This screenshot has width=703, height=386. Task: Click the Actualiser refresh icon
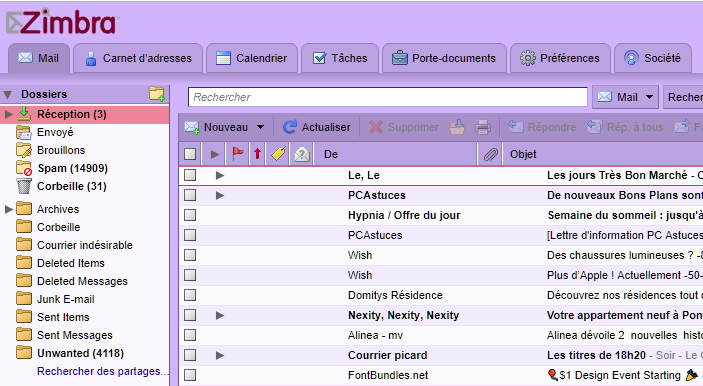point(290,127)
